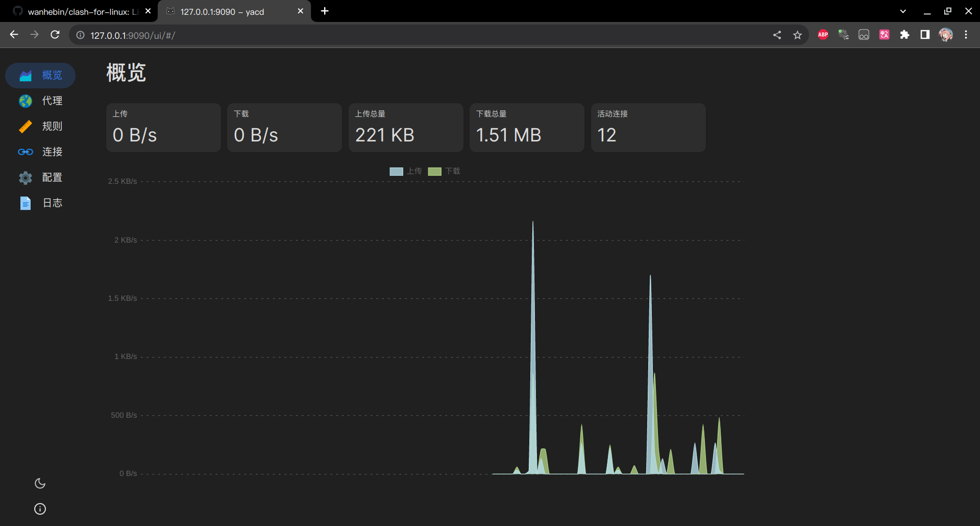Toggle the 上传 upload series in chart legend
This screenshot has width=980, height=526.
(405, 171)
